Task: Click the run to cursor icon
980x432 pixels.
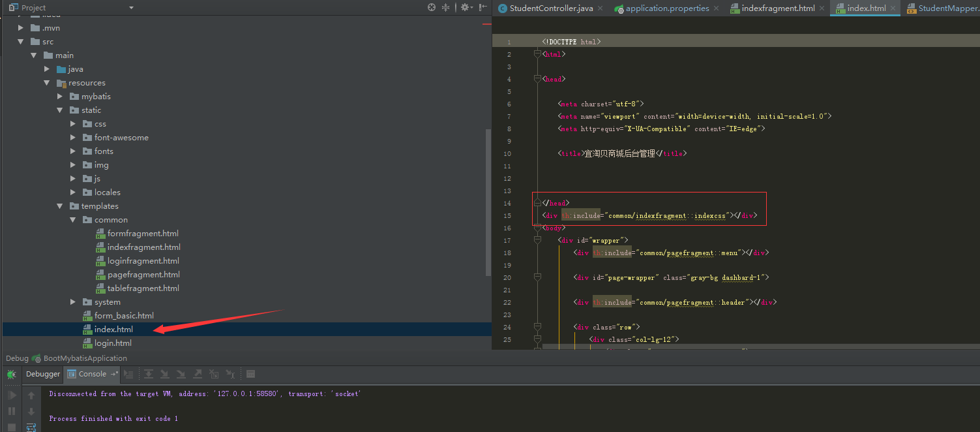Action: (230, 375)
